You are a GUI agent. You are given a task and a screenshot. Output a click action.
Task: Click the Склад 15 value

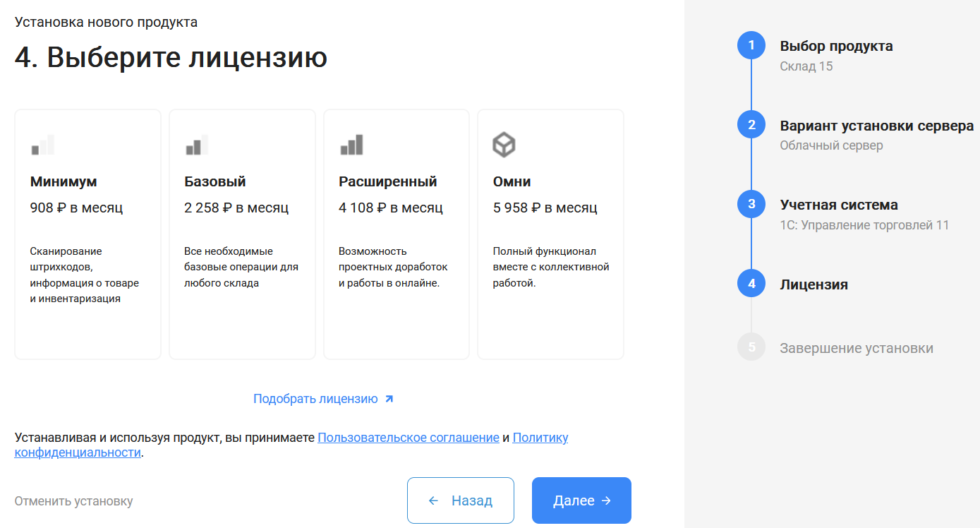[x=806, y=66]
